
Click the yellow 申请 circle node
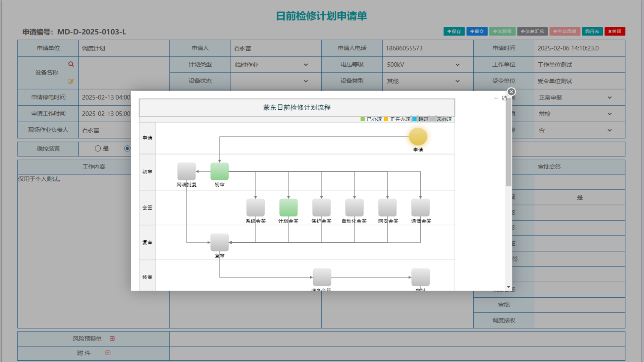point(418,137)
